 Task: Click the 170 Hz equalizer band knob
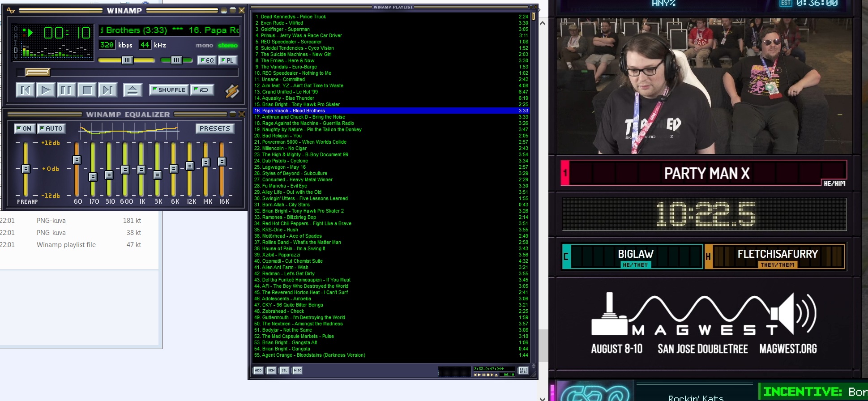click(93, 176)
